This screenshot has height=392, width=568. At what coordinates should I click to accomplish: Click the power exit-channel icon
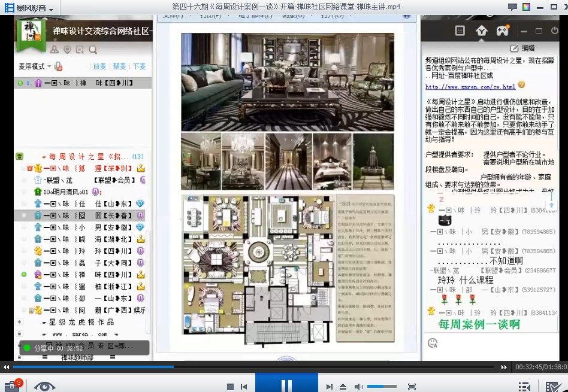point(555,31)
